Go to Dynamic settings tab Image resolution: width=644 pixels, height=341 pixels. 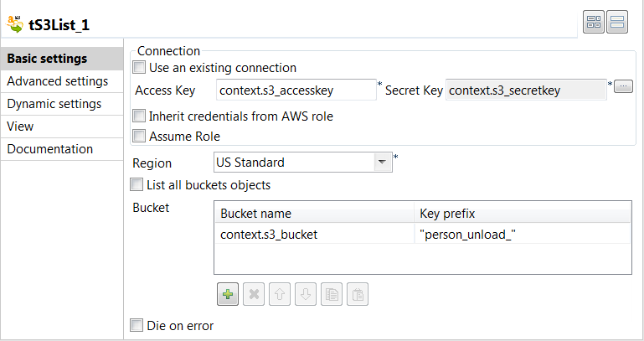(54, 104)
